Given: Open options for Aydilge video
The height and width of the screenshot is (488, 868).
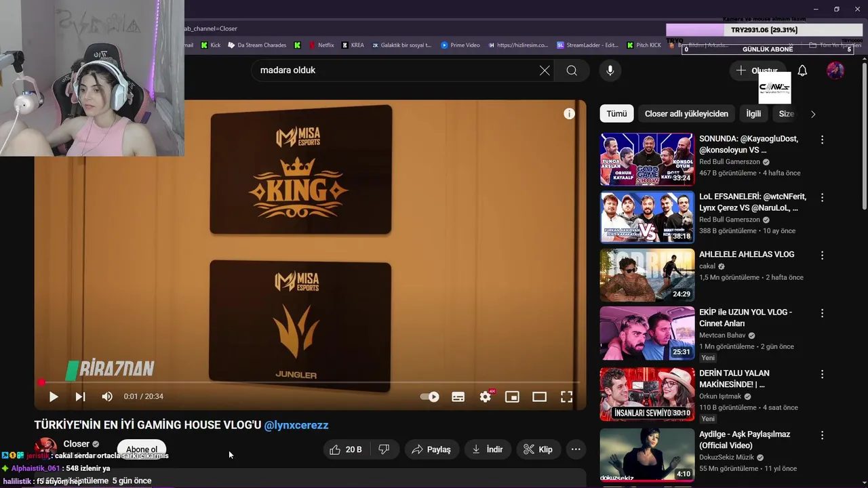Looking at the screenshot, I should pos(822,435).
